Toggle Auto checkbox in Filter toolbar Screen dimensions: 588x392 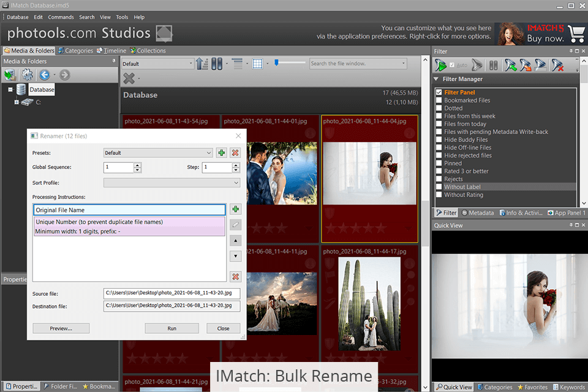tap(452, 66)
